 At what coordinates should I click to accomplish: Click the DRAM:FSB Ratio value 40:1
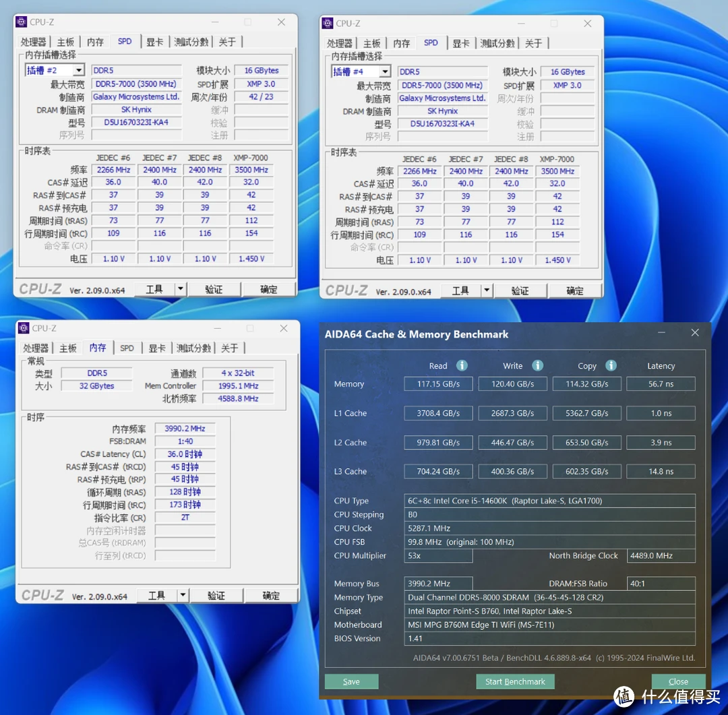coord(661,583)
